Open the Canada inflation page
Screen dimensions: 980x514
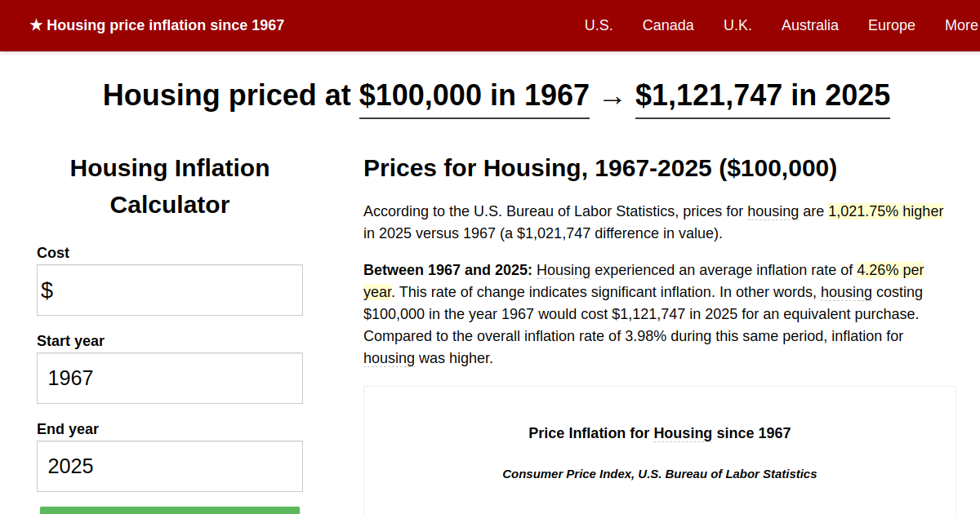(x=668, y=25)
